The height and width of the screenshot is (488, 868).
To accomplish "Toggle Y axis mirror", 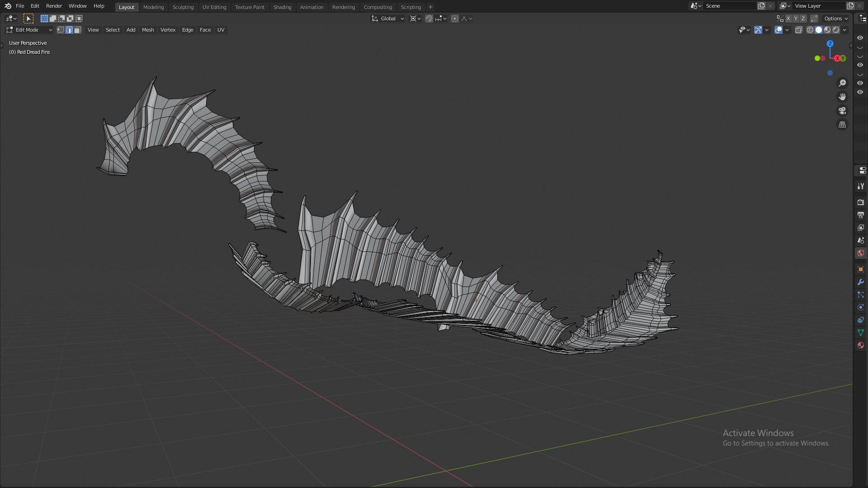I will click(796, 19).
